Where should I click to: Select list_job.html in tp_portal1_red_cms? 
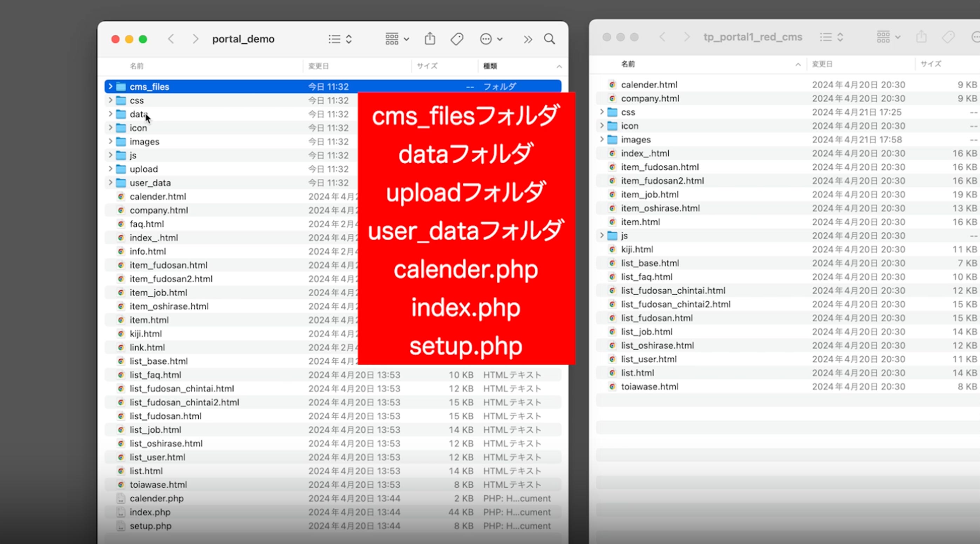point(647,331)
